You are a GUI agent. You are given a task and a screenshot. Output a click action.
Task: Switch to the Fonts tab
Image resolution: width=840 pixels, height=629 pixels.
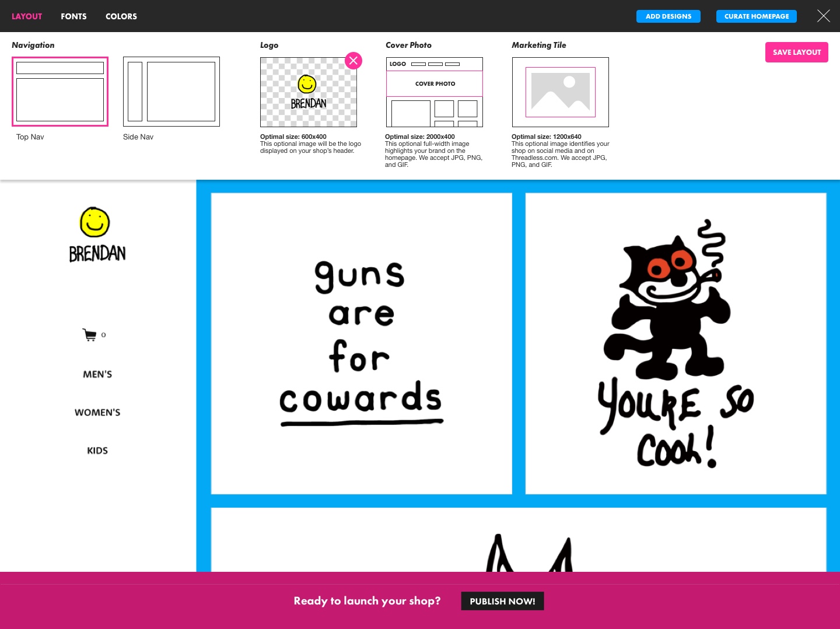[x=73, y=16]
